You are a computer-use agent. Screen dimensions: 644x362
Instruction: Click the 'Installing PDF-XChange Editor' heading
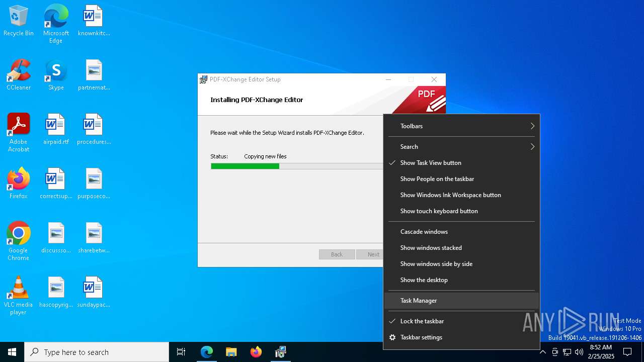tap(257, 100)
